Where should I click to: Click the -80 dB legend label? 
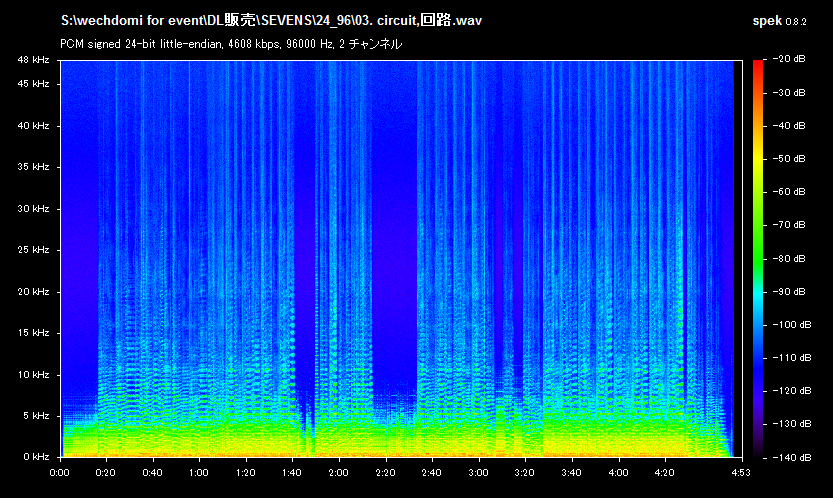(x=789, y=258)
